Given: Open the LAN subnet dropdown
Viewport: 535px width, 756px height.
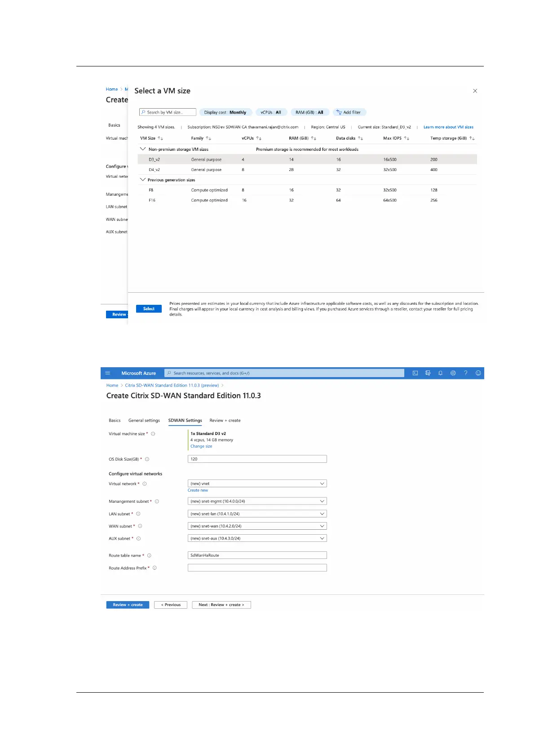Looking at the screenshot, I should (257, 514).
